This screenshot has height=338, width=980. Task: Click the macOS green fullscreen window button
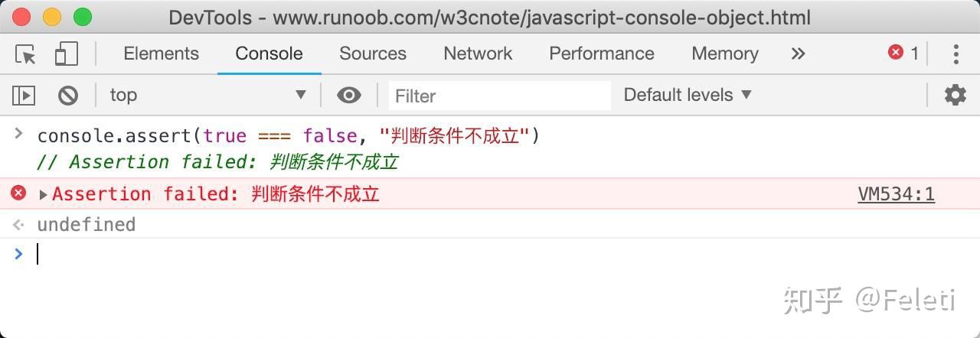(x=82, y=17)
